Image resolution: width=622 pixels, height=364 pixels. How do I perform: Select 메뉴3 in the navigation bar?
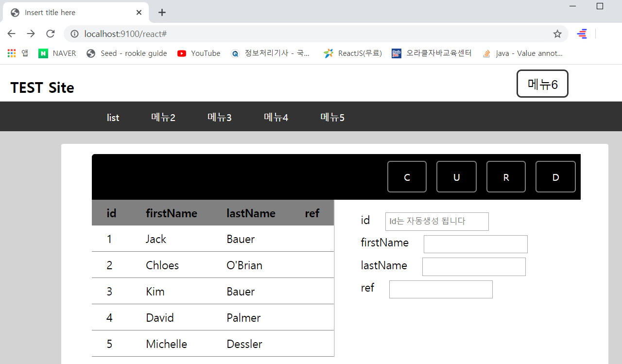point(220,117)
